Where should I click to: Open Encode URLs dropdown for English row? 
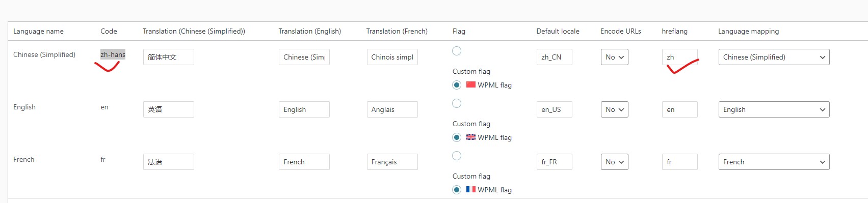click(x=614, y=109)
